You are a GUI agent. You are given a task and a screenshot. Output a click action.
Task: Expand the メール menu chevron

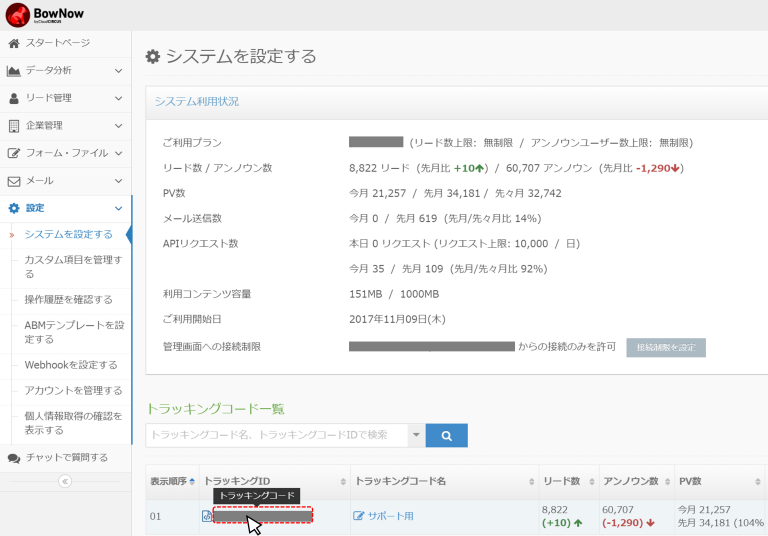[119, 181]
